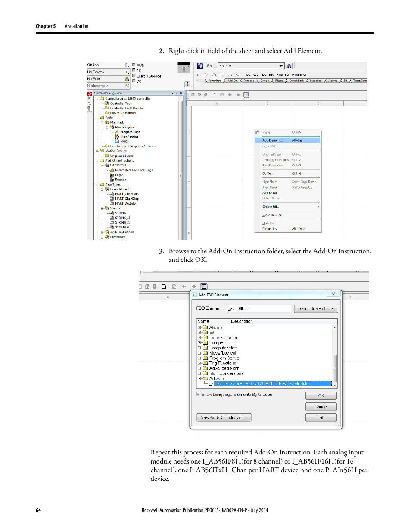
Task: Click the OK status indicator box
Action: coord(134,70)
